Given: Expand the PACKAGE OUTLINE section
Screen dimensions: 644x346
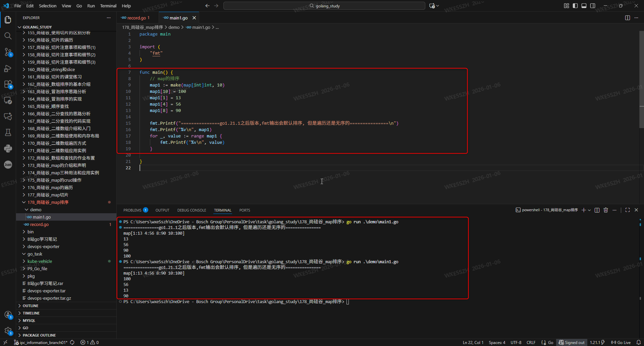Looking at the screenshot, I should coord(66,335).
